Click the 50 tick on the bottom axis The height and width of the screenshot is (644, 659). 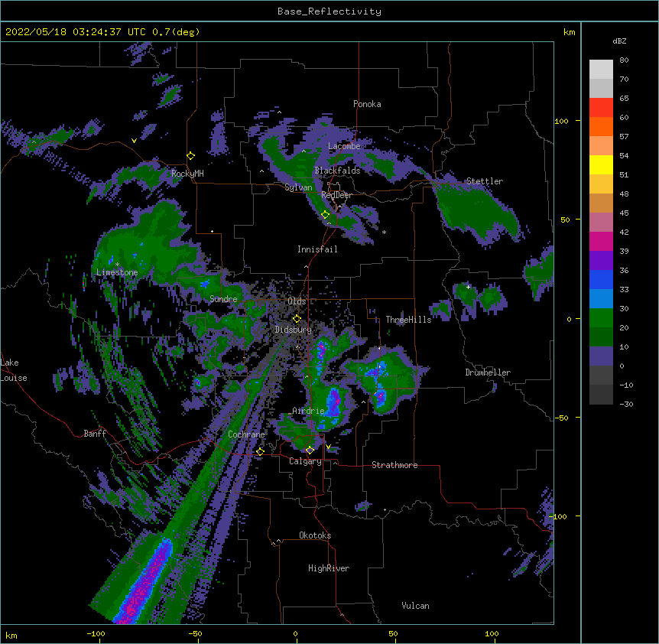[394, 633]
